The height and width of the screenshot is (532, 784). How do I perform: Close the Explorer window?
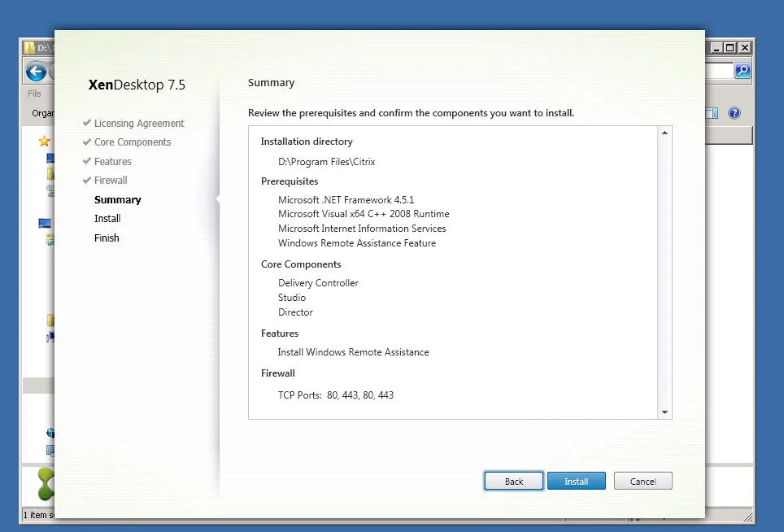(744, 47)
